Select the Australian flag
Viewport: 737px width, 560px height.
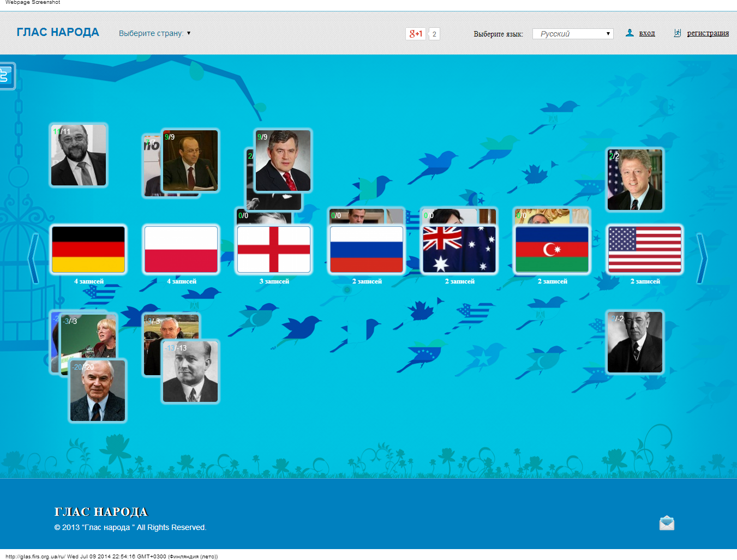pos(459,249)
